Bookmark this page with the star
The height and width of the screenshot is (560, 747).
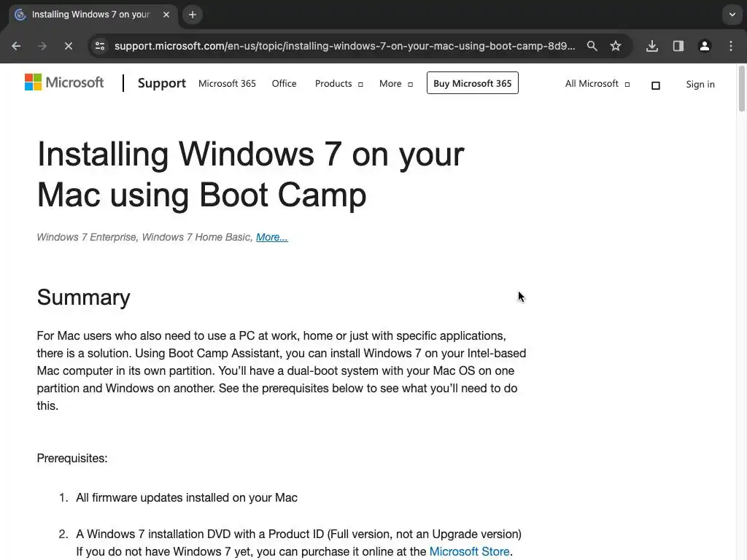point(616,46)
